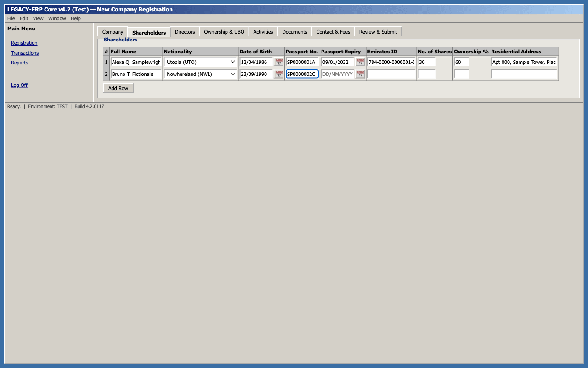The image size is (588, 368).
Task: Click Alexa's Emirates ID field
Action: click(x=391, y=62)
